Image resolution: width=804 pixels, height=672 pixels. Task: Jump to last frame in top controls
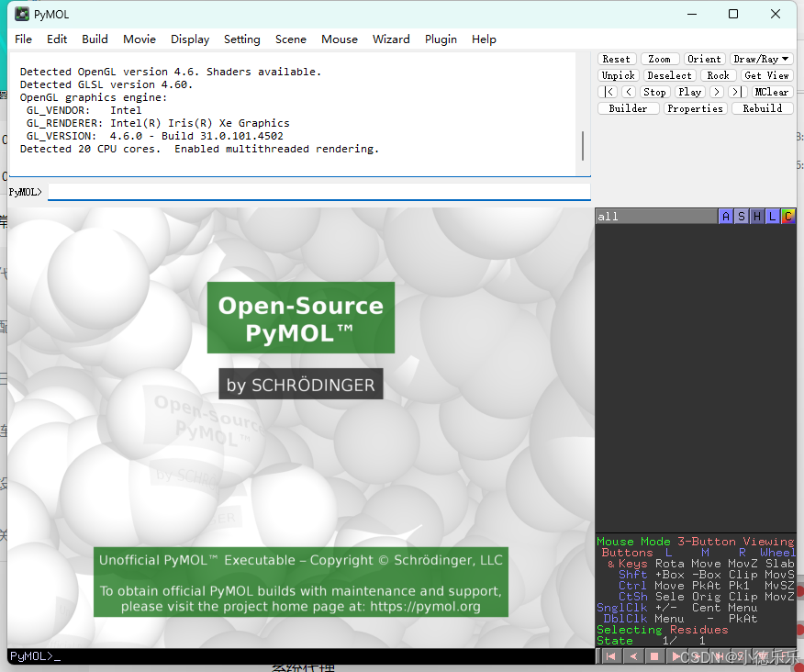737,92
